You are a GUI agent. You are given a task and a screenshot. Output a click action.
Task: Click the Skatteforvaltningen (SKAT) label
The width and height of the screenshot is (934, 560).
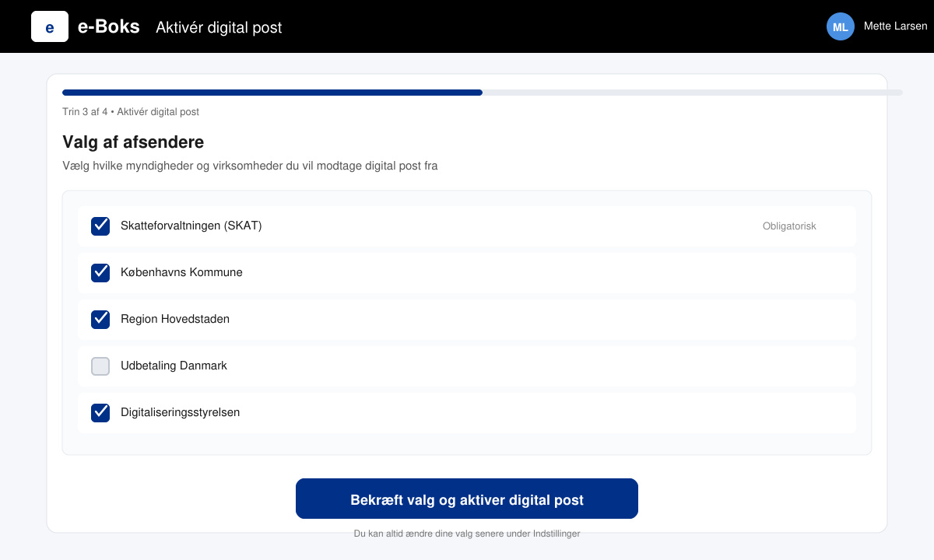[x=191, y=226]
